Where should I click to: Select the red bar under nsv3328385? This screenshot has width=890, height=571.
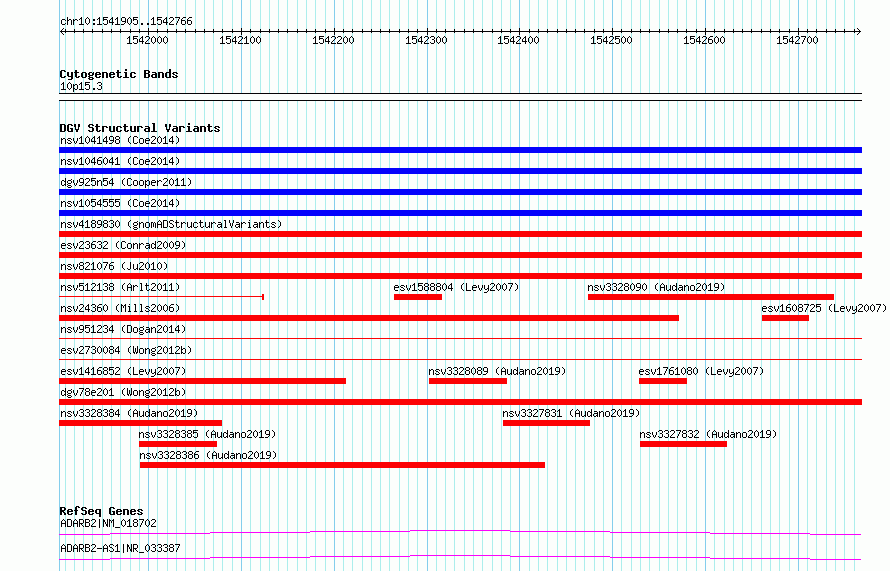click(178, 444)
